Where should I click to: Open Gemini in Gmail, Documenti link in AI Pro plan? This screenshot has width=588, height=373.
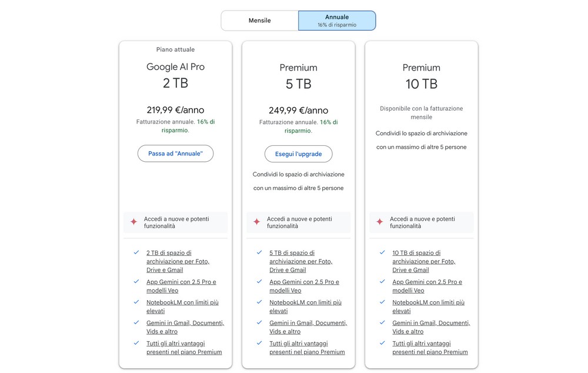click(185, 327)
